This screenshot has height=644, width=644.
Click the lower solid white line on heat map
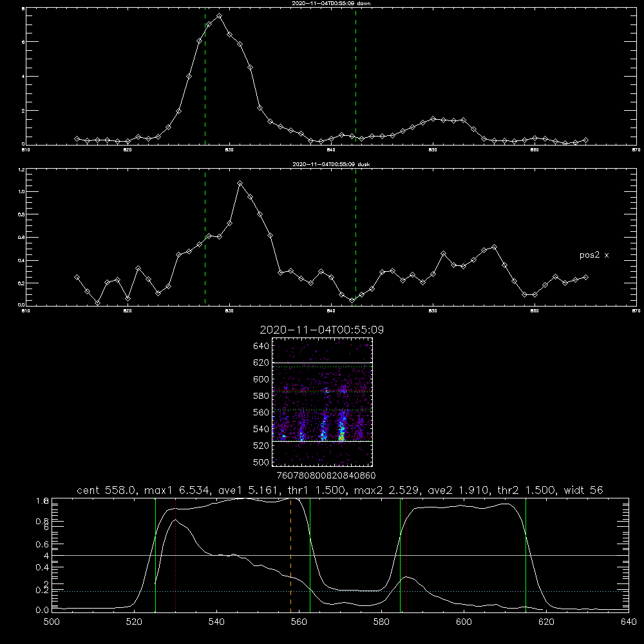tap(323, 441)
